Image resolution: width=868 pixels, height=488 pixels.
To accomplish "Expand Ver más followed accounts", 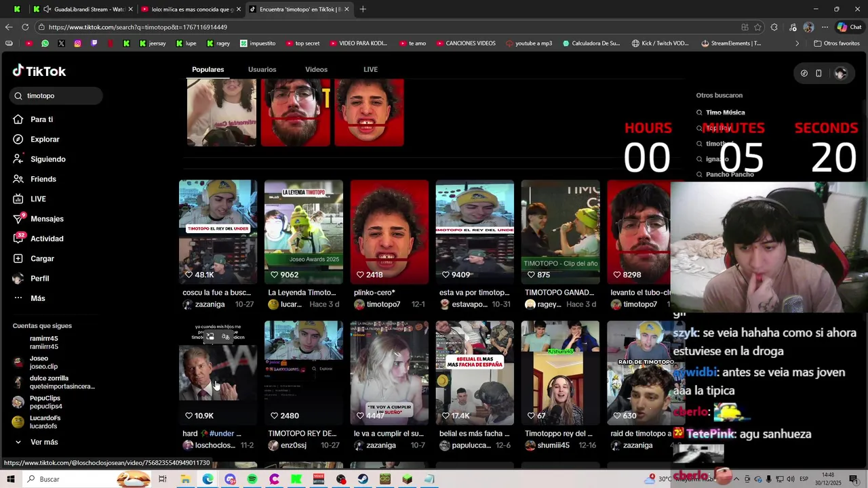I will (37, 442).
